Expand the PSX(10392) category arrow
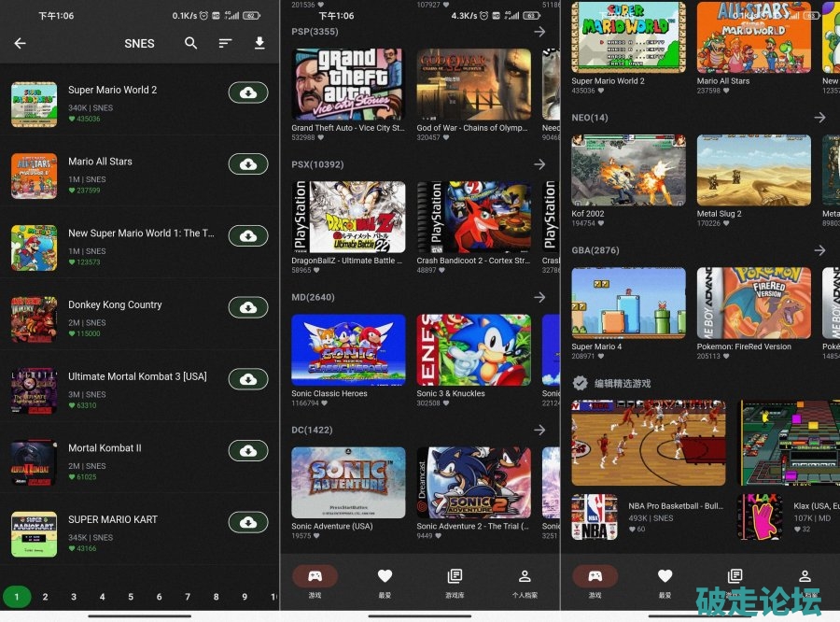This screenshot has width=840, height=622. pyautogui.click(x=539, y=164)
